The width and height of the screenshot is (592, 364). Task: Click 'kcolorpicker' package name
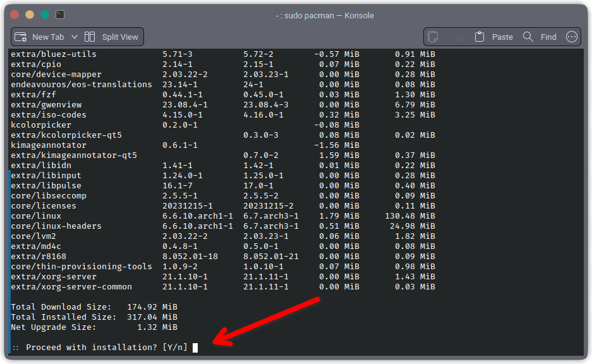[41, 125]
